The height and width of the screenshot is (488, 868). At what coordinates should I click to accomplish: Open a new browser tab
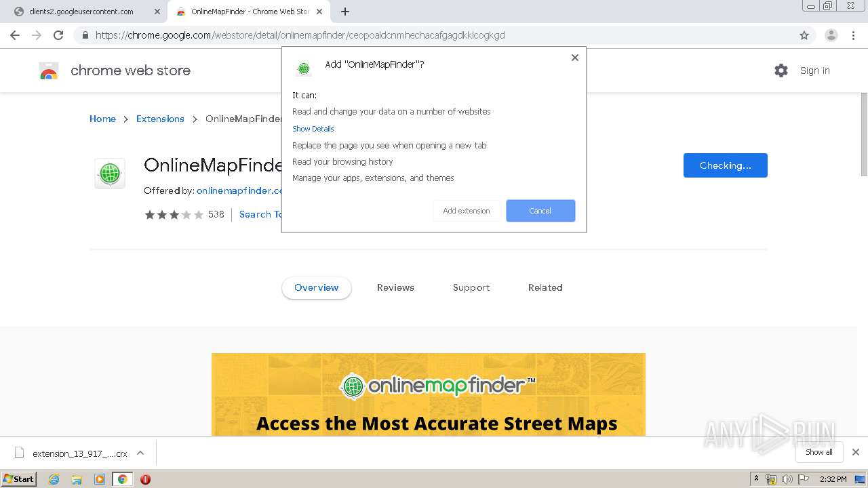click(x=345, y=12)
